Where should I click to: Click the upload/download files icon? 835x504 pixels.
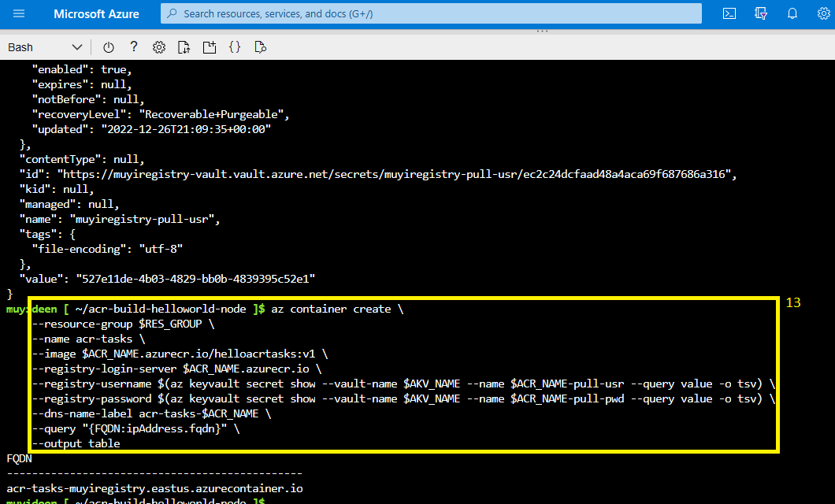coord(184,47)
